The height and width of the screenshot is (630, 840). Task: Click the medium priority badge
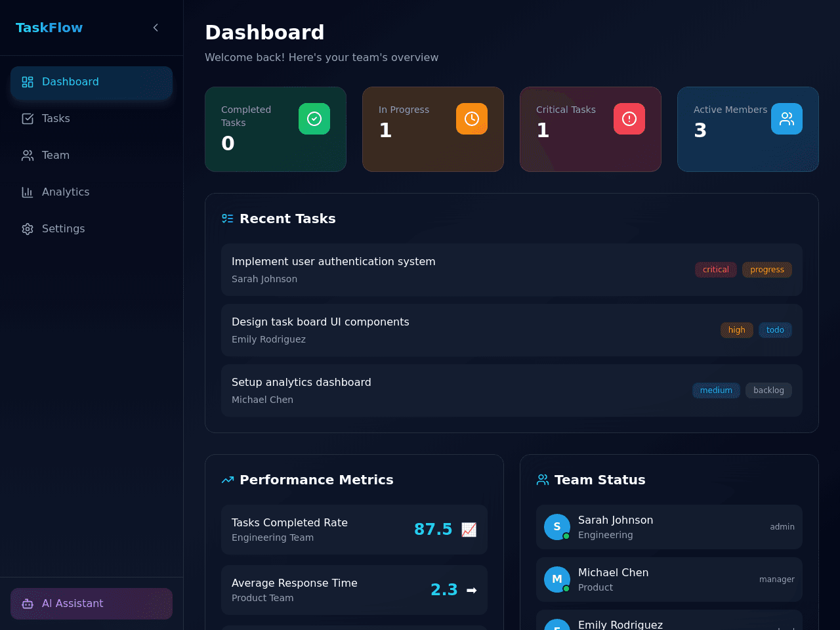pyautogui.click(x=716, y=390)
